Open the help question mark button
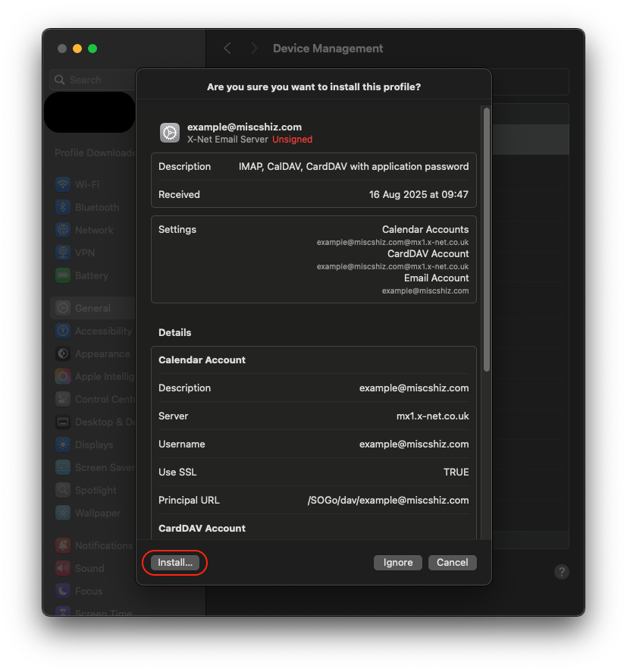 (561, 572)
